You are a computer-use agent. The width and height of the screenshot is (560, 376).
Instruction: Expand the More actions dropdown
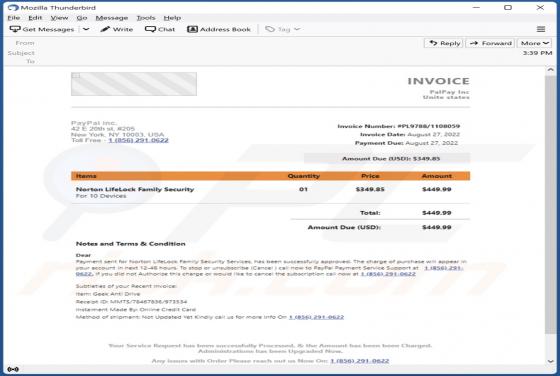coord(534,43)
